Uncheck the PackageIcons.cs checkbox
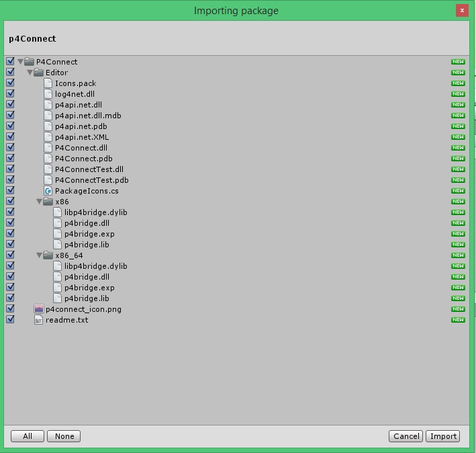Image resolution: width=476 pixels, height=453 pixels. (10, 190)
